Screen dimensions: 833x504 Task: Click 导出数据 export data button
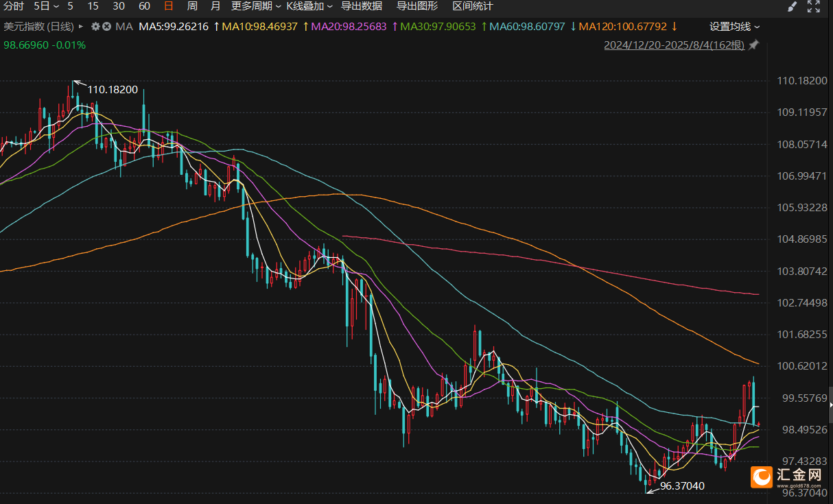click(362, 6)
